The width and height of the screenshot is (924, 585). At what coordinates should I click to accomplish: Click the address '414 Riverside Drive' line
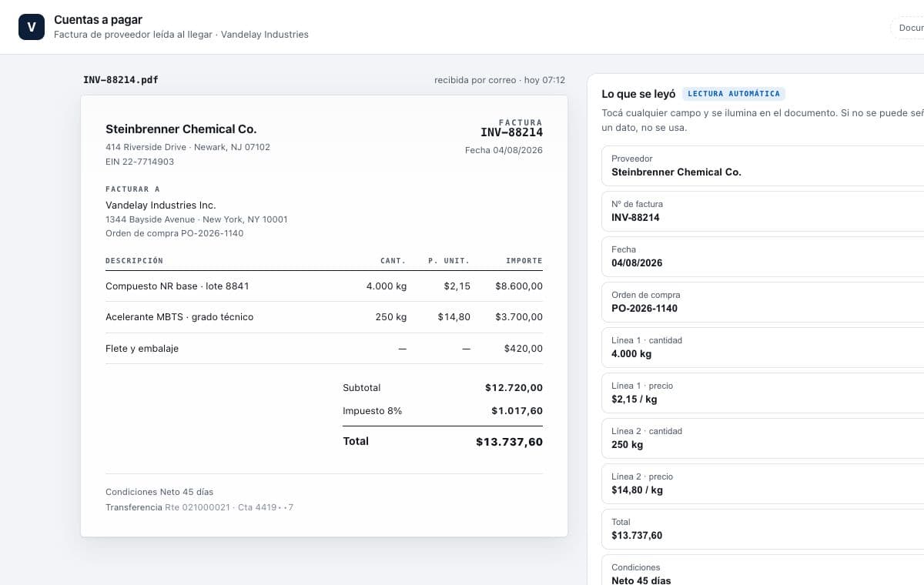click(188, 147)
